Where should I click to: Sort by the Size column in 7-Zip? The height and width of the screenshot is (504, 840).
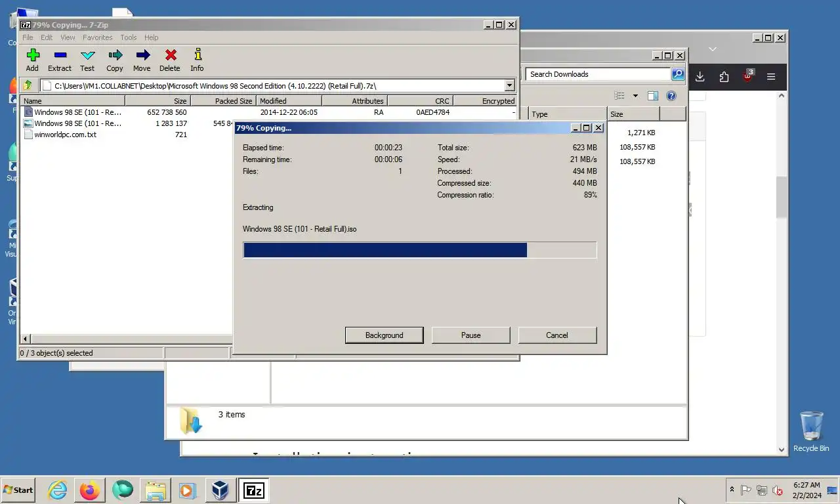(x=157, y=101)
